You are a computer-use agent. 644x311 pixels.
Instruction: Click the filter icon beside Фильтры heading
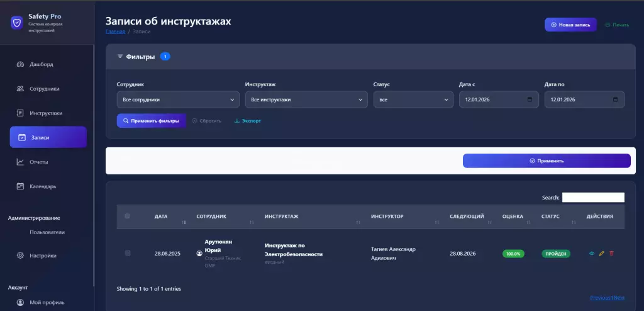point(120,57)
